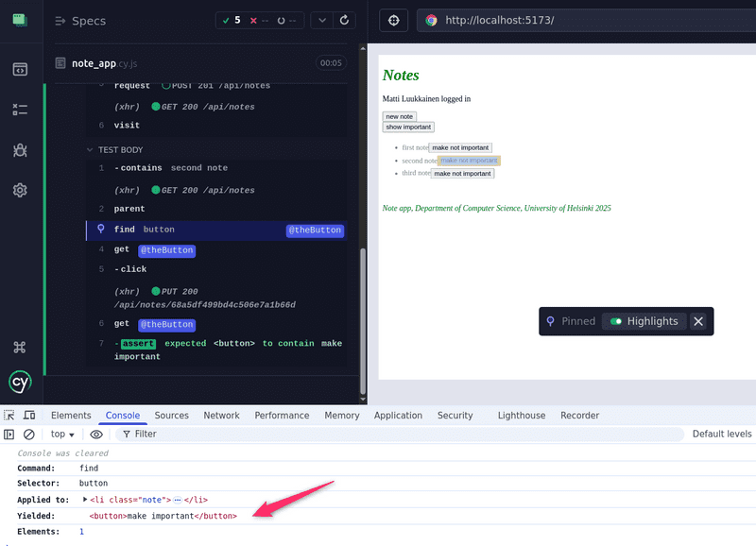Image resolution: width=756 pixels, height=546 pixels.
Task: Open live expression eye icon
Action: (x=96, y=435)
